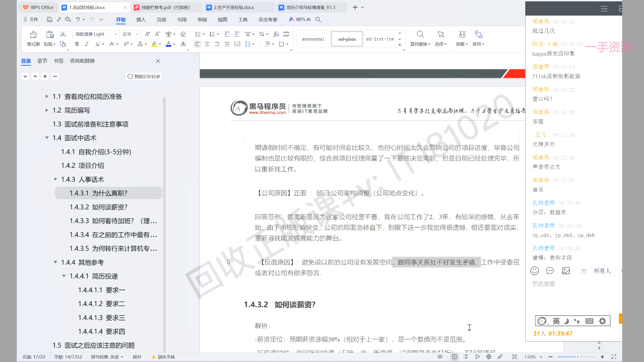Open the 插入 ribbon tab

pos(141,20)
